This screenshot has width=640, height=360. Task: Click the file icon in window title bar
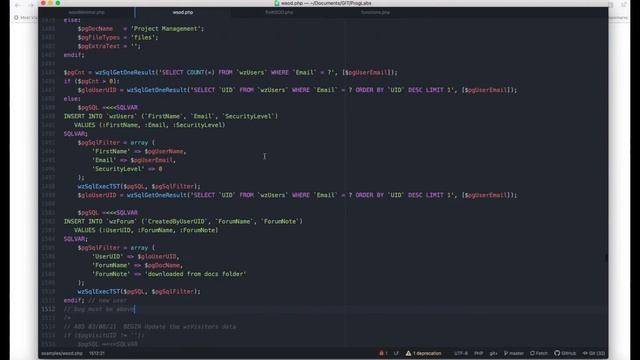(277, 3)
